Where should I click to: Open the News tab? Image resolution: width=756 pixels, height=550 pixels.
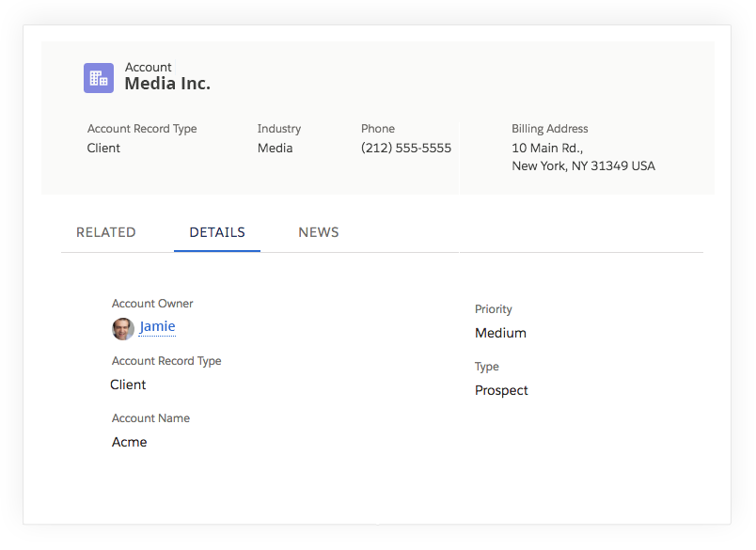pyautogui.click(x=318, y=232)
